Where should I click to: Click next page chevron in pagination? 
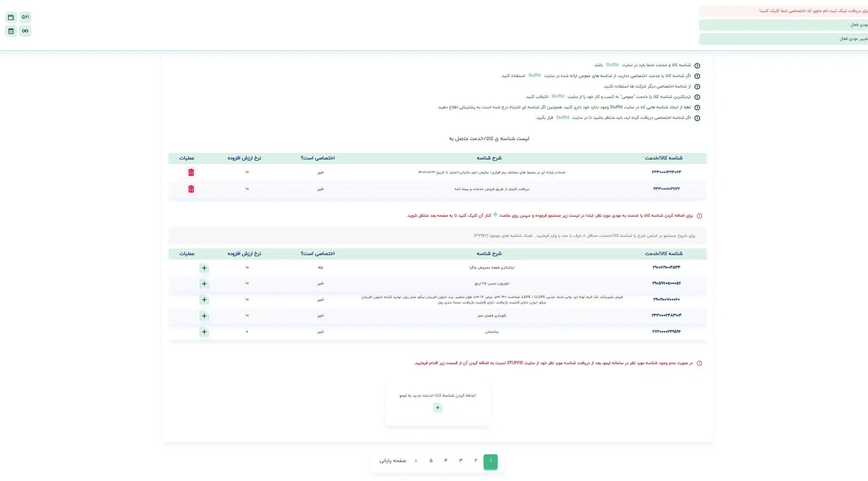coord(416,461)
